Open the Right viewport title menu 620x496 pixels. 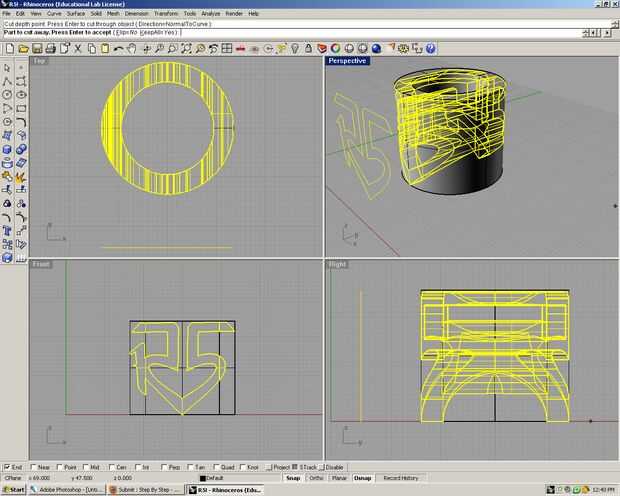[338, 264]
